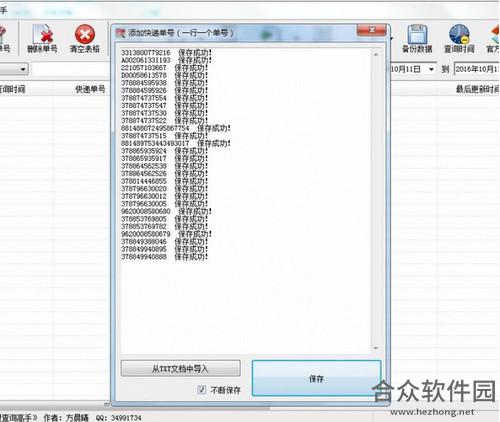The image size is (500, 422).
Task: Click the 从TXT文档中导入 button
Action: pos(180,368)
